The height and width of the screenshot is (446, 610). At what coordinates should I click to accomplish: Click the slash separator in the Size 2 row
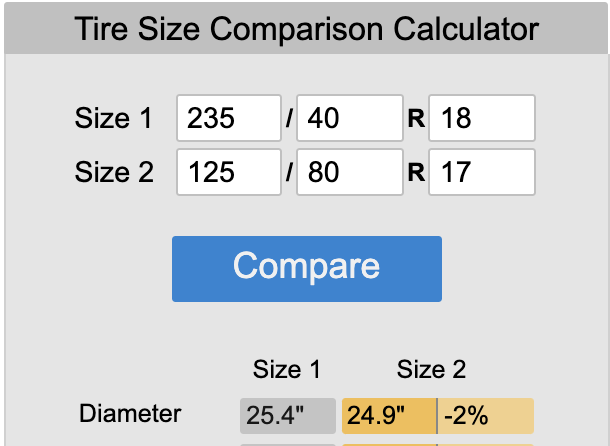pyautogui.click(x=289, y=172)
